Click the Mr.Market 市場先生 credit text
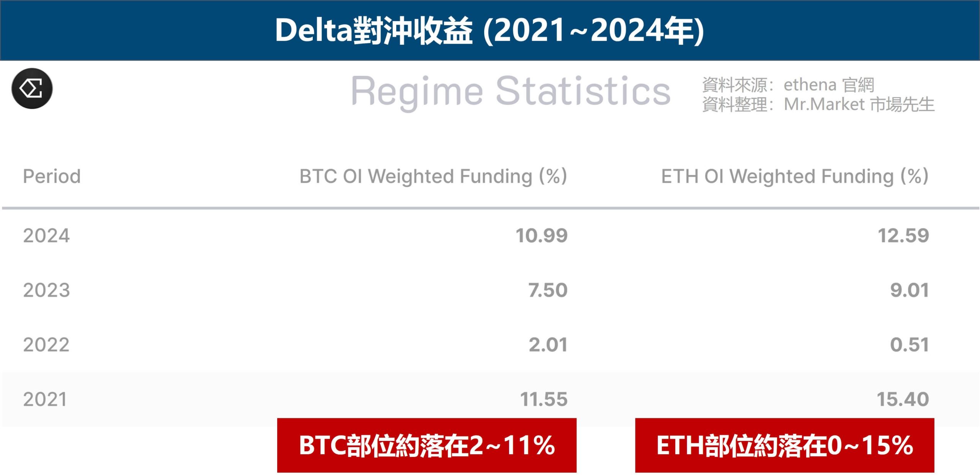The width and height of the screenshot is (980, 475). (x=818, y=104)
